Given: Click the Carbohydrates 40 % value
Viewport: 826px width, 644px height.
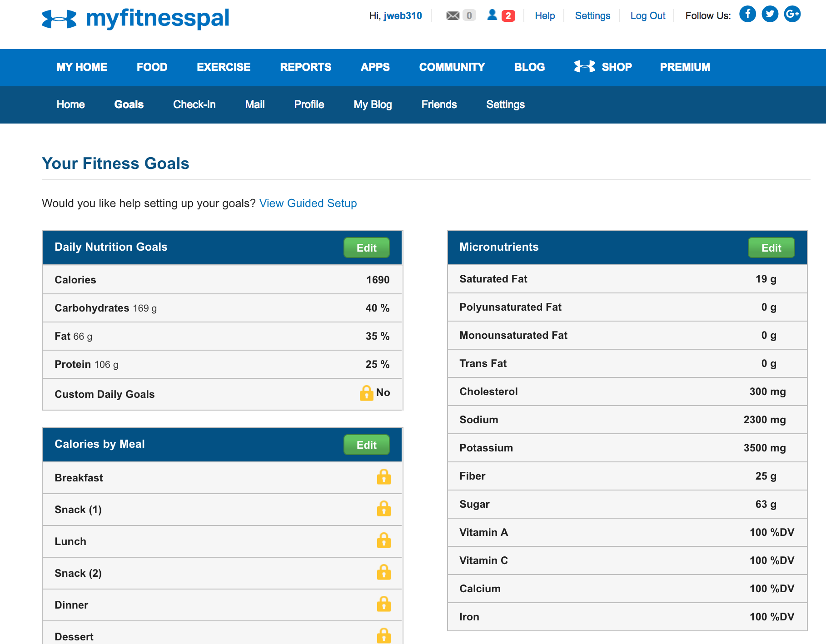Looking at the screenshot, I should (x=378, y=308).
